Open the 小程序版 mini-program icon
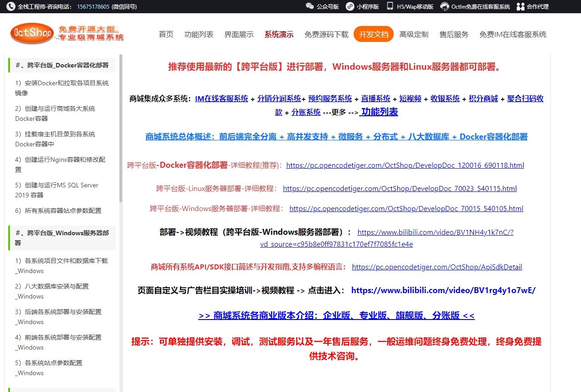 350,6
